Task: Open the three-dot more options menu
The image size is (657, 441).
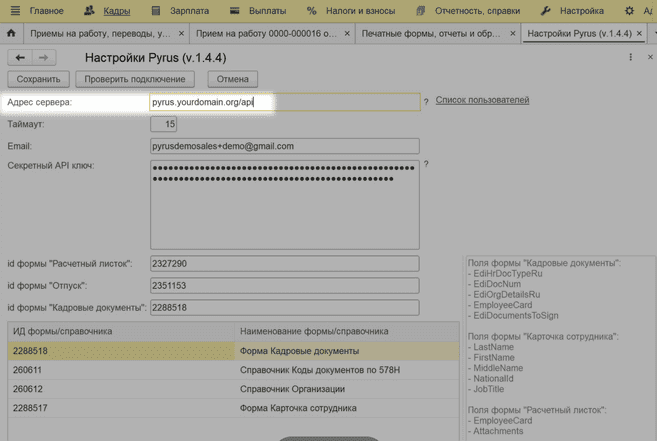Action: coord(630,58)
